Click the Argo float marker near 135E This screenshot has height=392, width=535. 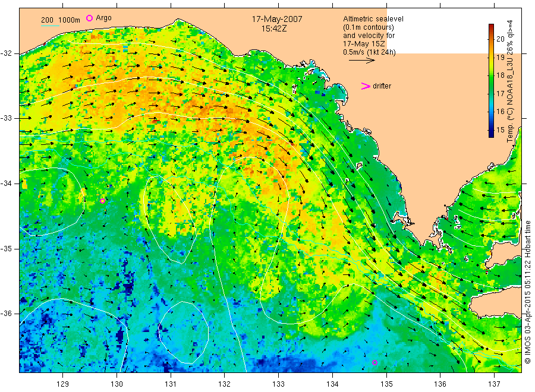coord(374,362)
